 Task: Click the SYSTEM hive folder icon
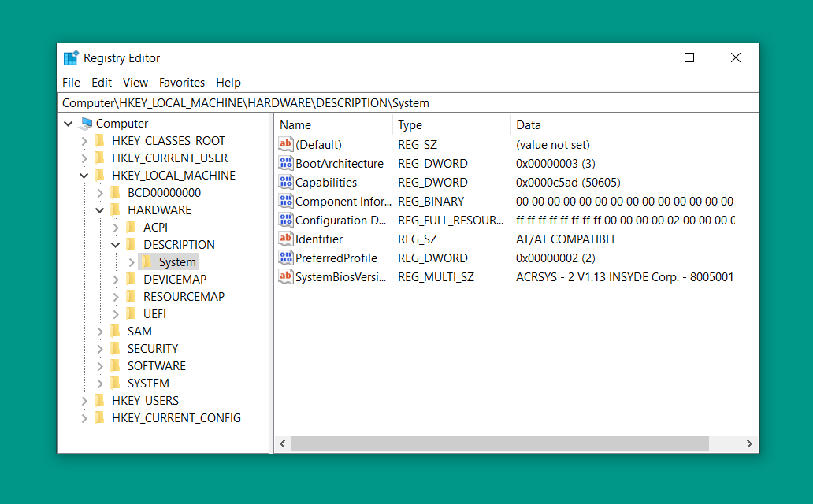(x=116, y=384)
